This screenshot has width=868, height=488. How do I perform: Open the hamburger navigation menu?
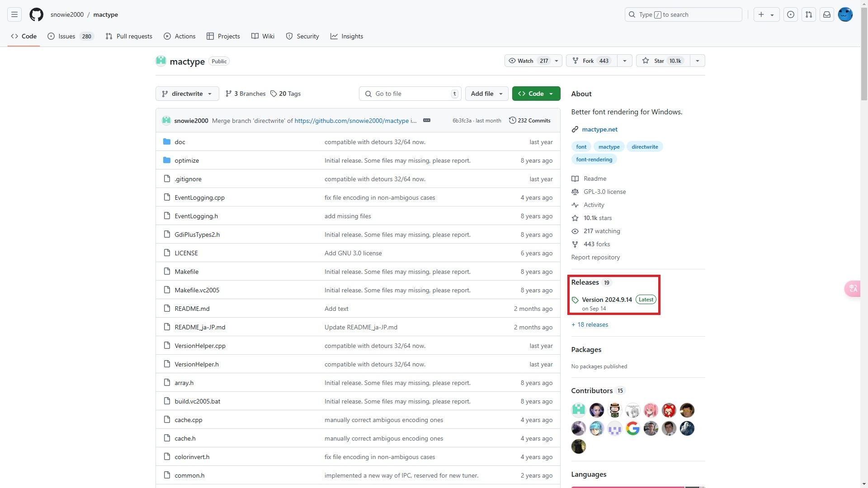point(14,14)
